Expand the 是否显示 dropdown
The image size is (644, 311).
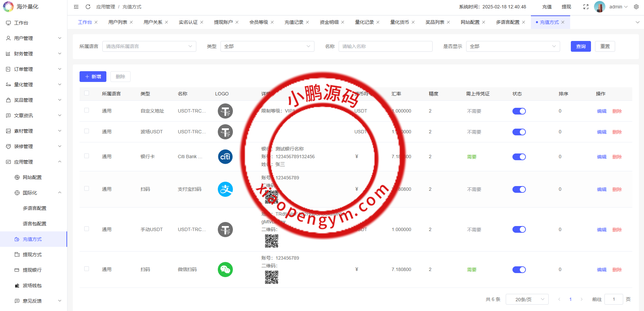[512, 46]
